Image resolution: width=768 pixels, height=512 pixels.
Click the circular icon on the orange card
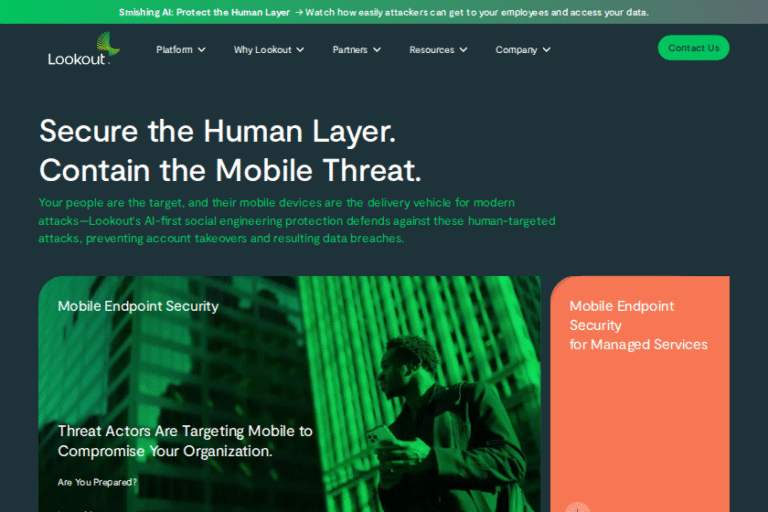pos(578,507)
